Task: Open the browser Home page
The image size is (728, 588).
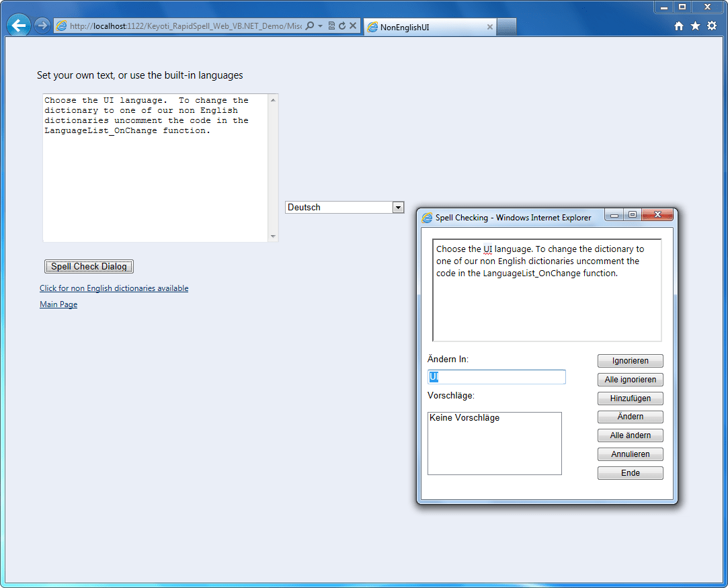Action: click(679, 25)
